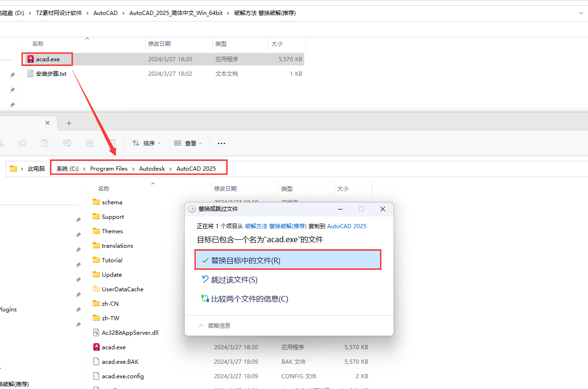Select the zh-CN folder
This screenshot has width=588, height=389.
pyautogui.click(x=110, y=303)
